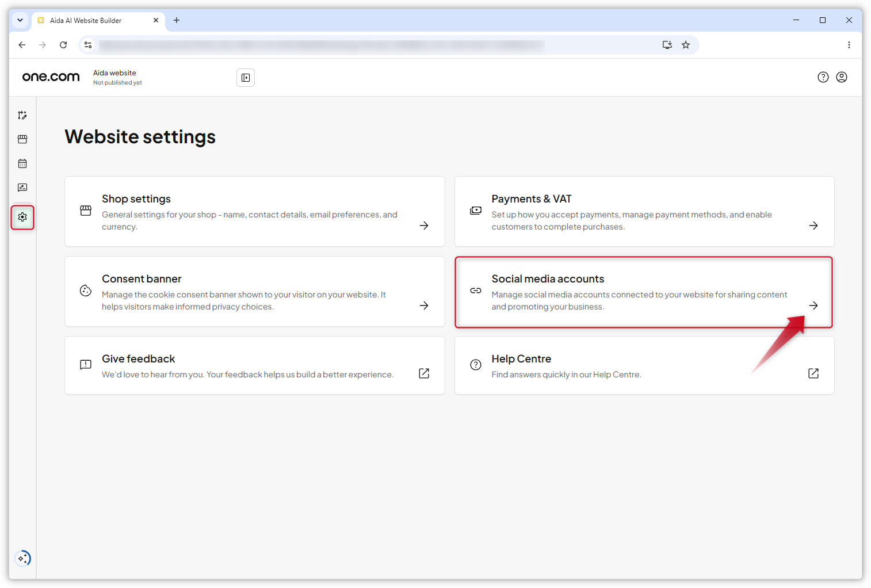Image resolution: width=871 pixels, height=588 pixels.
Task: Click the Payments & VAT description text
Action: click(632, 221)
